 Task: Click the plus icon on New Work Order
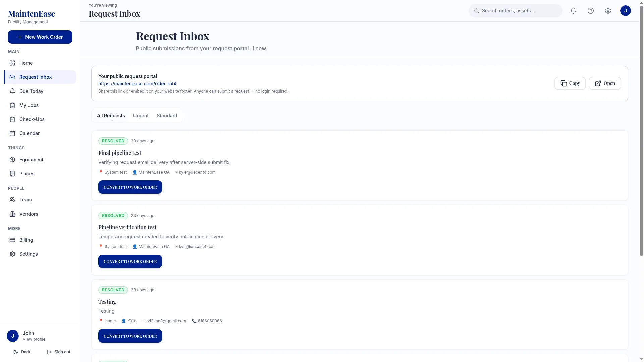(x=20, y=37)
